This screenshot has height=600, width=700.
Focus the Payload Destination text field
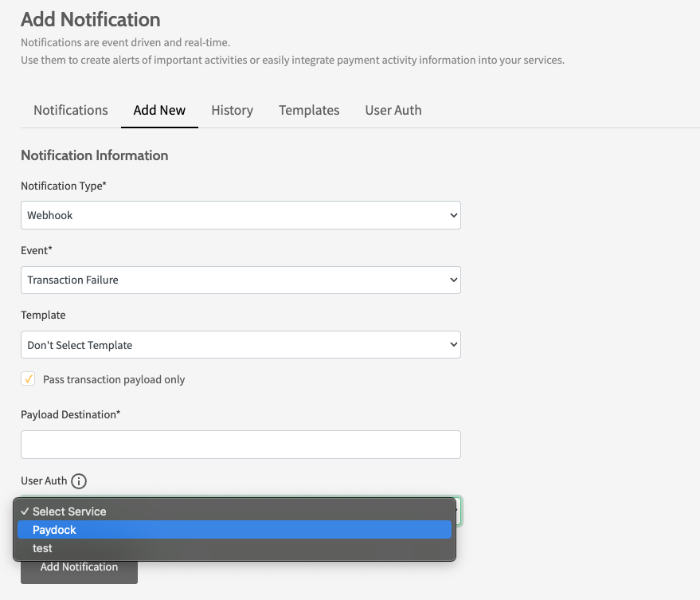pos(241,445)
